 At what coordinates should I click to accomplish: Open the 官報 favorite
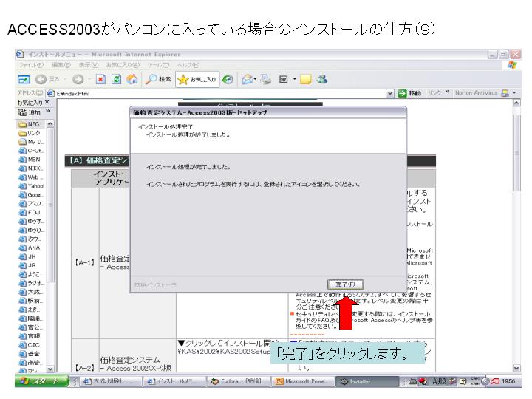[x=30, y=336]
